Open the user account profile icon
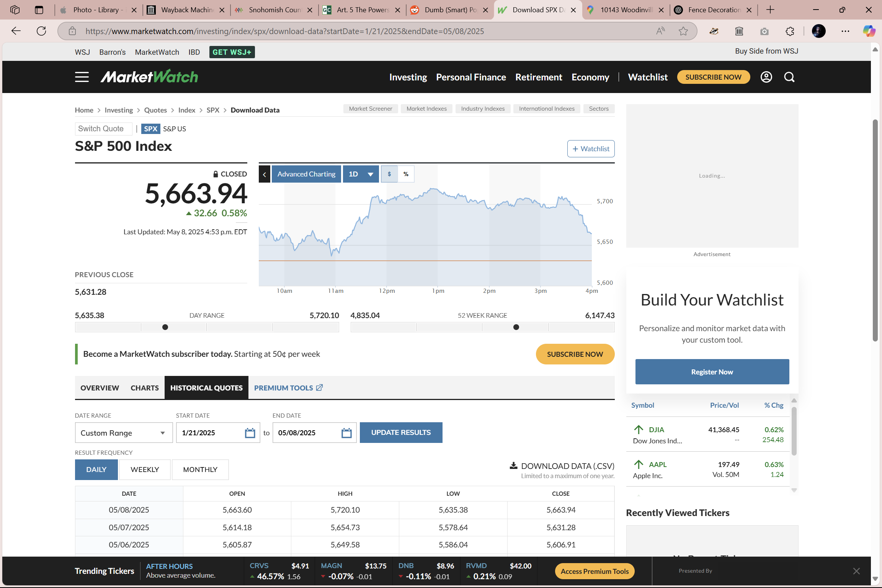Viewport: 882px width, 588px height. [x=766, y=77]
